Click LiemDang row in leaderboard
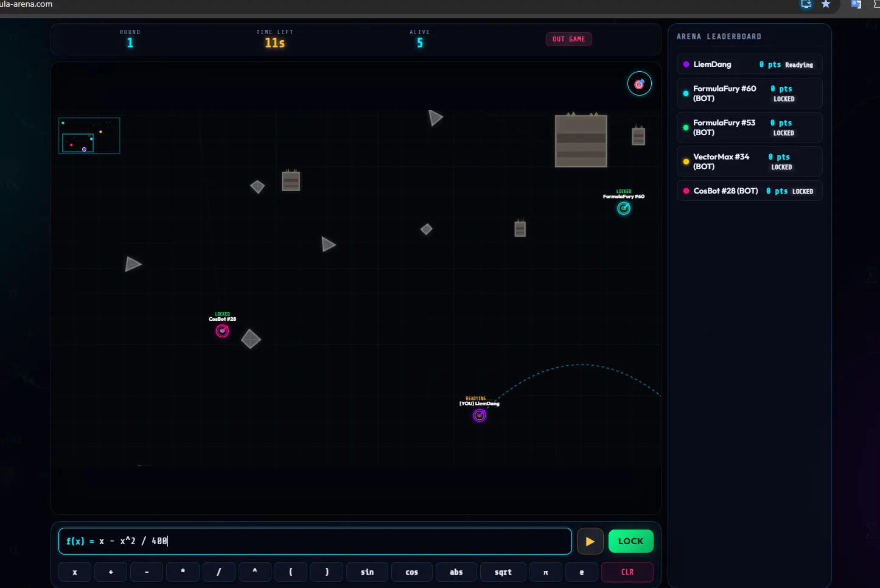This screenshot has width=880, height=588. 750,65
